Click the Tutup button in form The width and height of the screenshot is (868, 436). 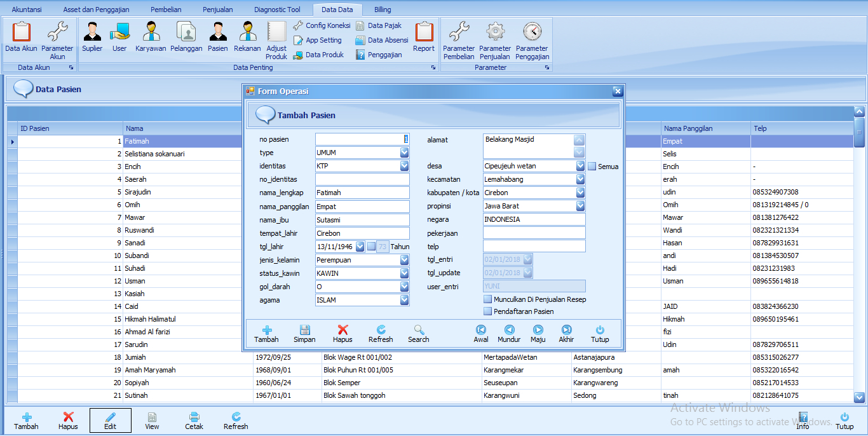coord(600,334)
